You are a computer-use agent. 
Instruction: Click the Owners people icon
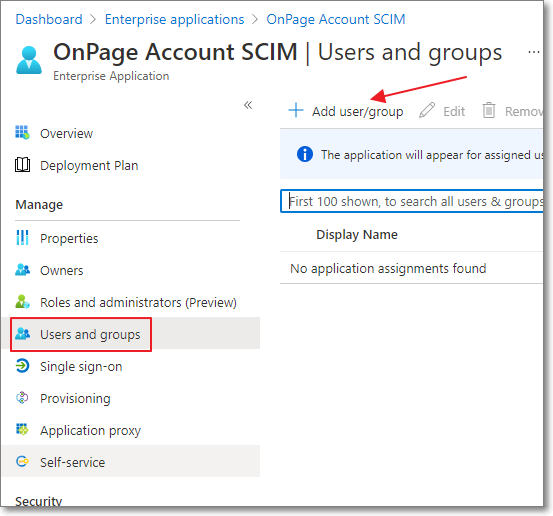23,270
